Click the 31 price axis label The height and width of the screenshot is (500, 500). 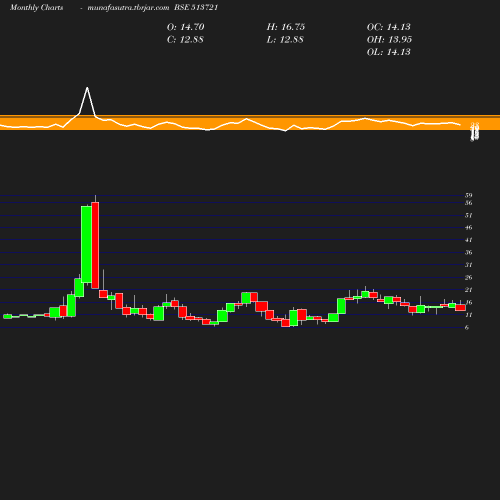click(x=469, y=265)
